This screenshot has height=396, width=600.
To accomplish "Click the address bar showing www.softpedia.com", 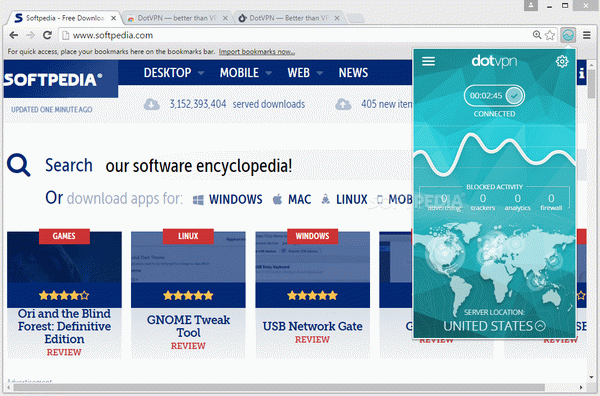I will tap(298, 35).
